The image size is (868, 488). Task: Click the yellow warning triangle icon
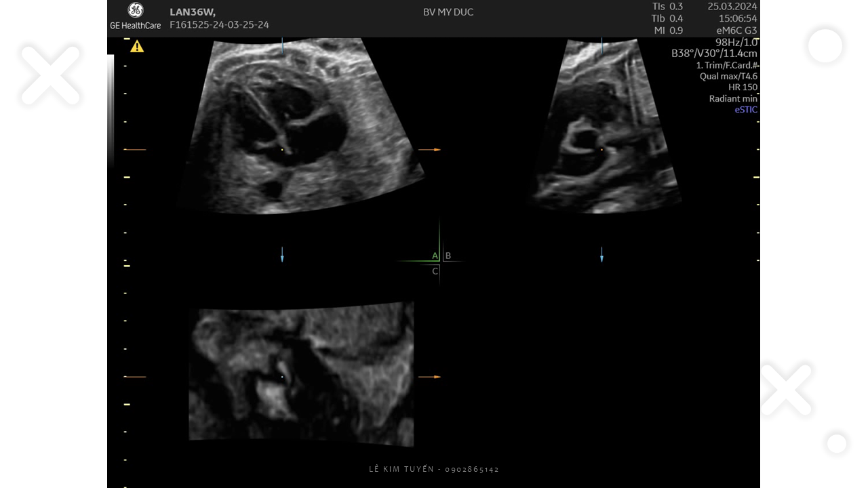click(x=137, y=47)
